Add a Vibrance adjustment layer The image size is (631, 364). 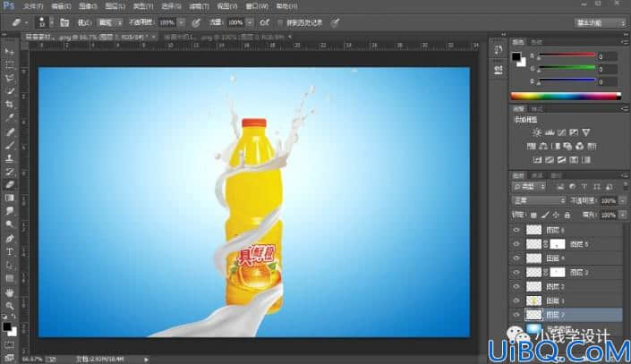click(x=586, y=132)
